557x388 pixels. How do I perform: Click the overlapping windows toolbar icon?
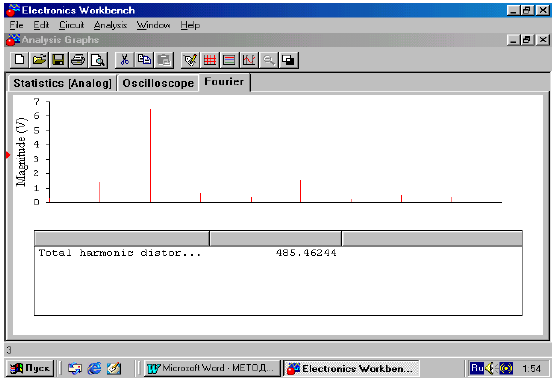click(x=288, y=60)
